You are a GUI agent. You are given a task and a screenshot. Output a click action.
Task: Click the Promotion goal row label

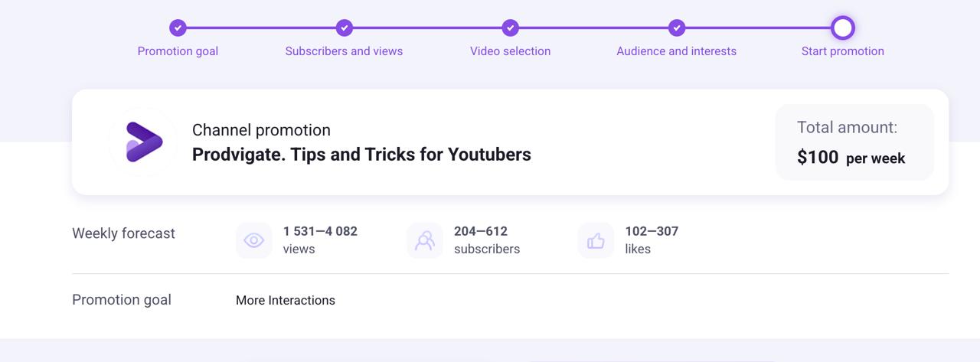122,299
